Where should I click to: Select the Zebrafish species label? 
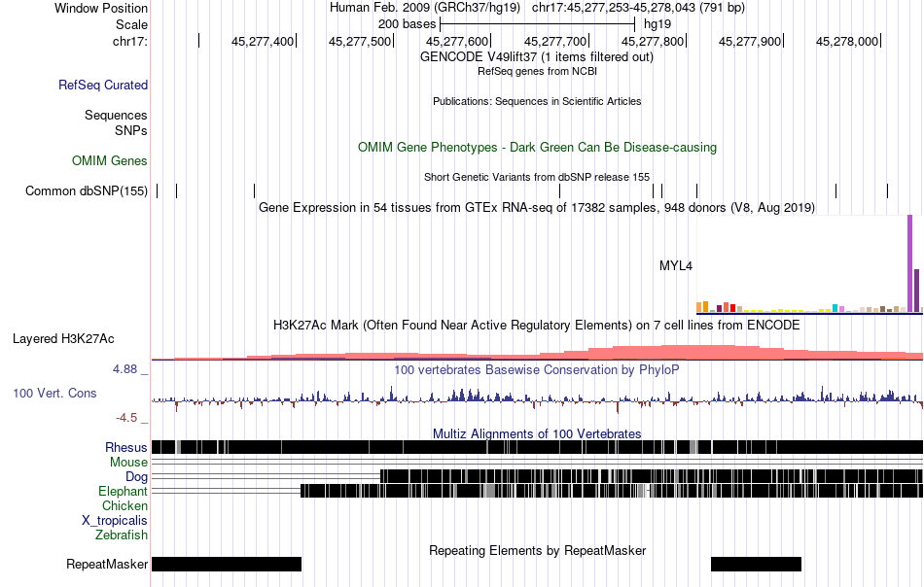(x=122, y=535)
